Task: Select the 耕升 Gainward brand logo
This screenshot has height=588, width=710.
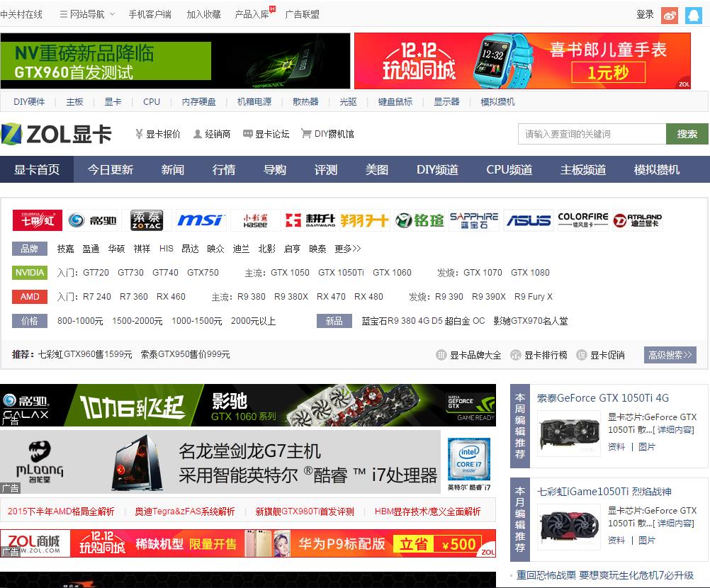Action: pyautogui.click(x=310, y=220)
